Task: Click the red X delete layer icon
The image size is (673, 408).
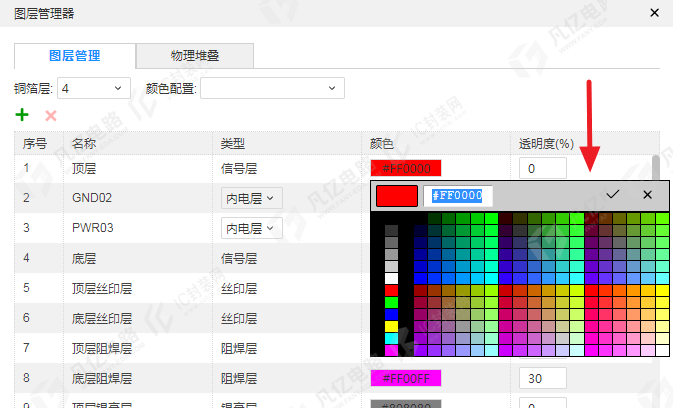Action: tap(51, 115)
